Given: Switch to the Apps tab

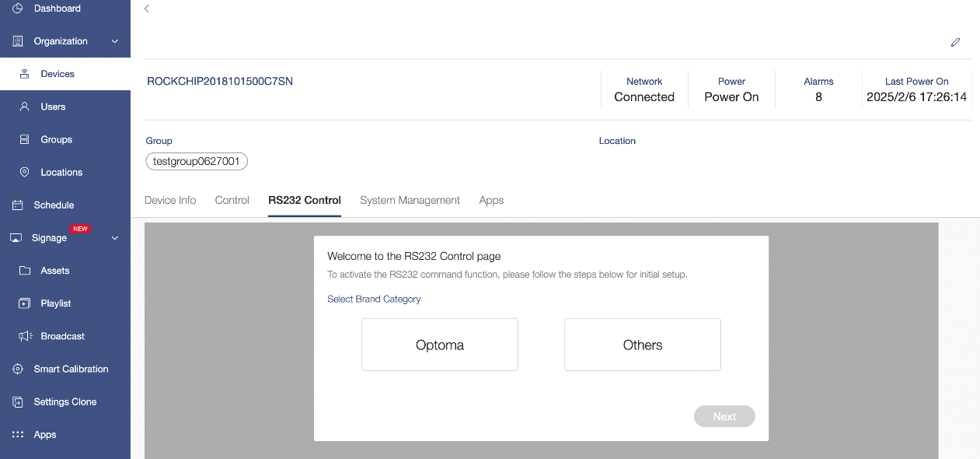Looking at the screenshot, I should pos(491,200).
